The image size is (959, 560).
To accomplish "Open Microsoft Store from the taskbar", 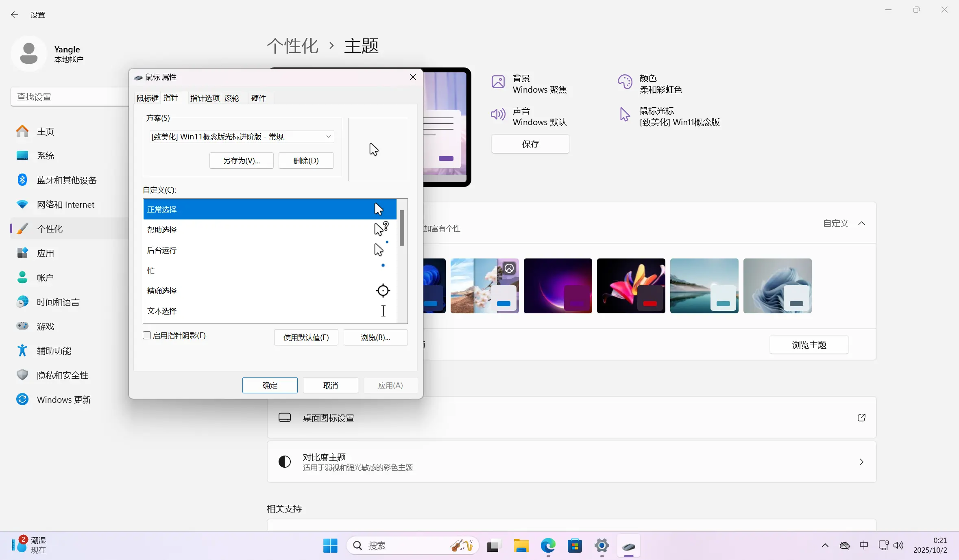I will [575, 546].
